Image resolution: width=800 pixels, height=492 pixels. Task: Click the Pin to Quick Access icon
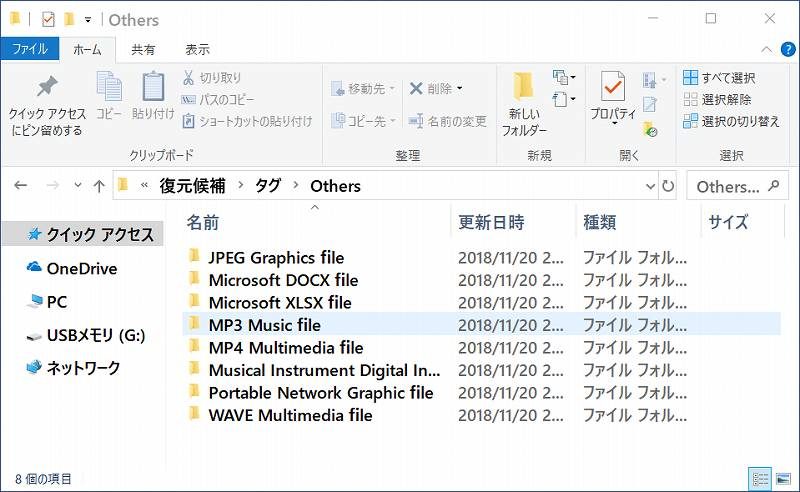click(x=46, y=90)
